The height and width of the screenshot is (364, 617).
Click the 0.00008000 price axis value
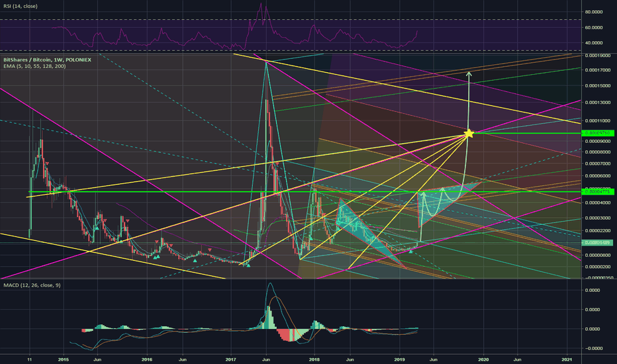point(598,152)
